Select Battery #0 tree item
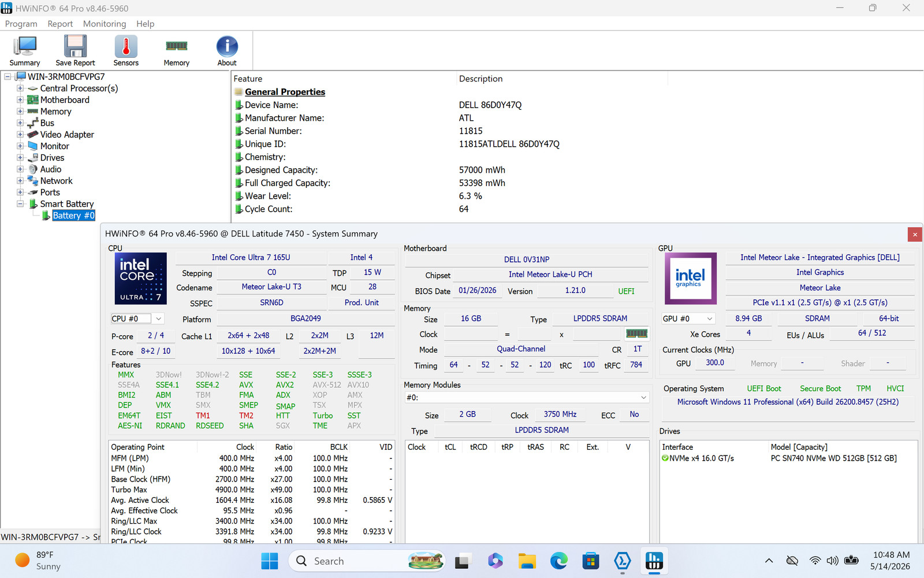Screen dimensions: 924x578 tap(73, 216)
